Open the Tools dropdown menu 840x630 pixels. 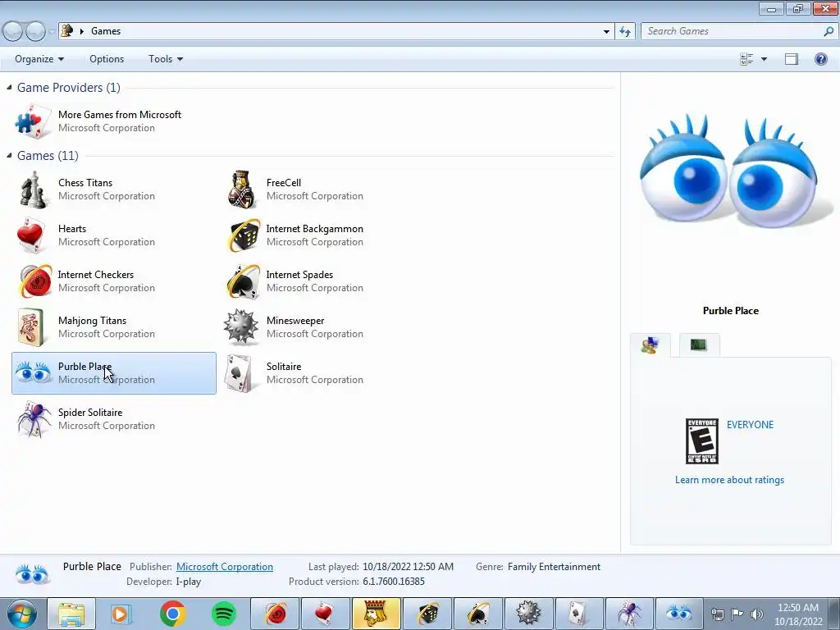click(x=166, y=59)
